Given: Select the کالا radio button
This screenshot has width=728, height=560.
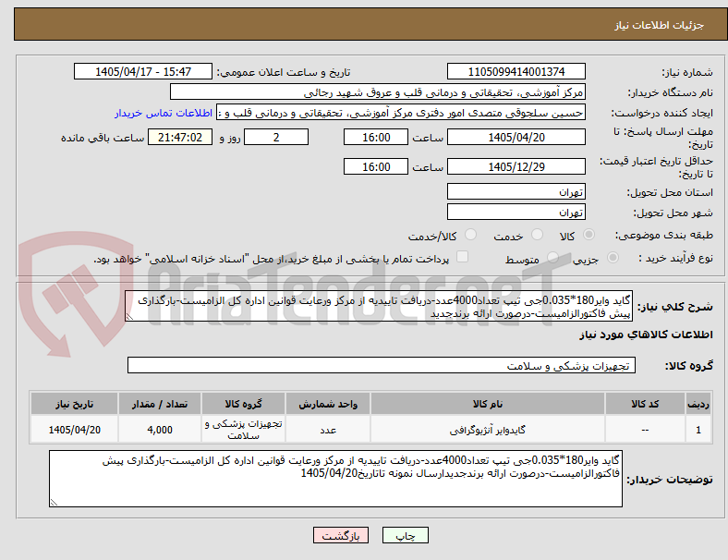Looking at the screenshot, I should click(x=588, y=235).
